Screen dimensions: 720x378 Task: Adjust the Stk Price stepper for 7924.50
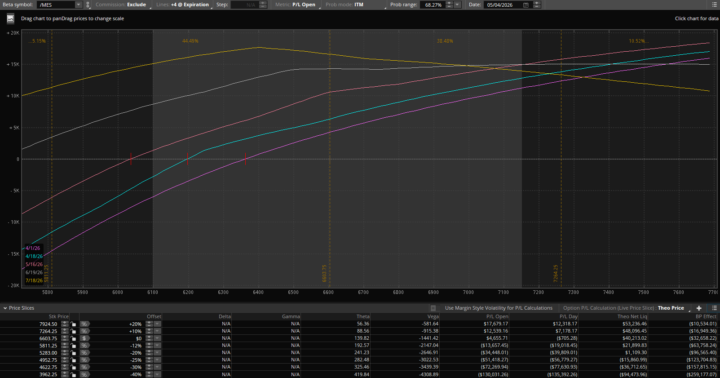click(65, 324)
